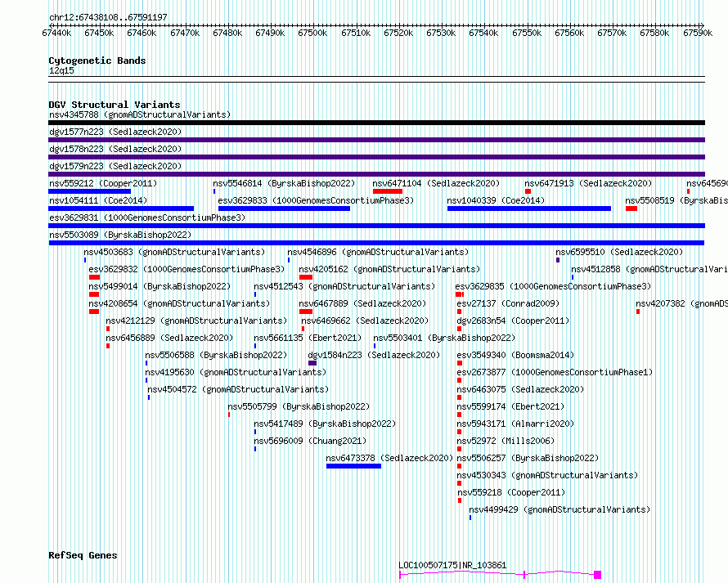Screen dimensions: 728x583
Task: Click nsv6469662 (Sedlazeck2020) label
Action: point(365,321)
